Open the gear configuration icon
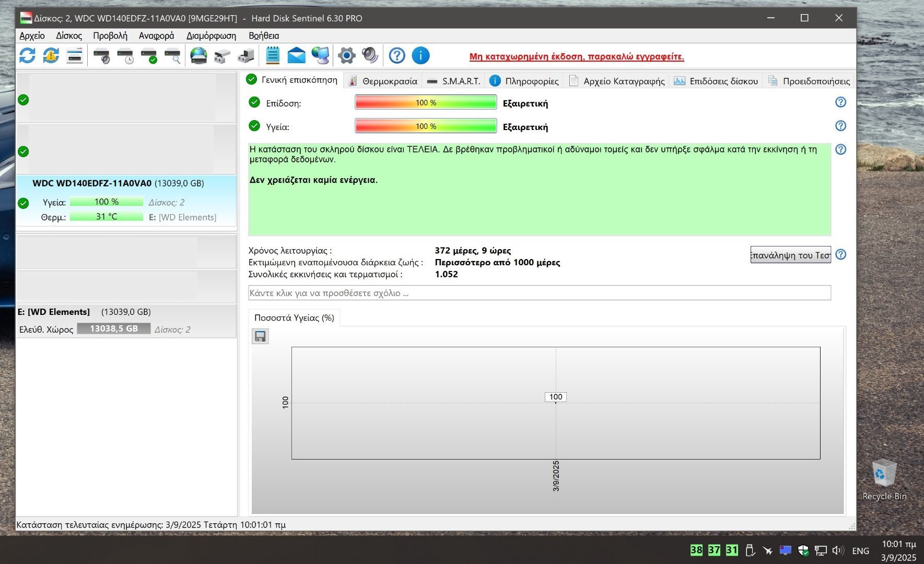924x564 pixels. pyautogui.click(x=346, y=55)
